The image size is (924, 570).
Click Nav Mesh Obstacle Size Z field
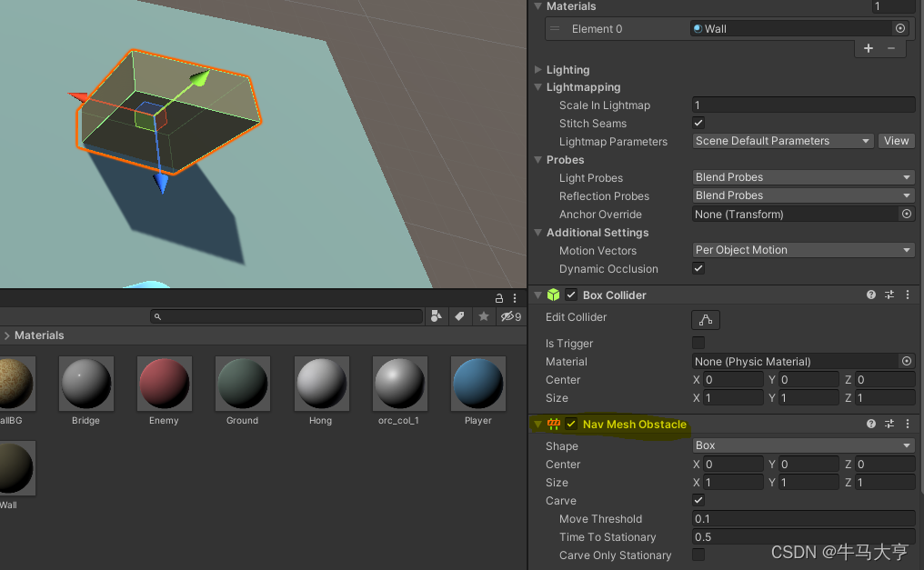(885, 482)
